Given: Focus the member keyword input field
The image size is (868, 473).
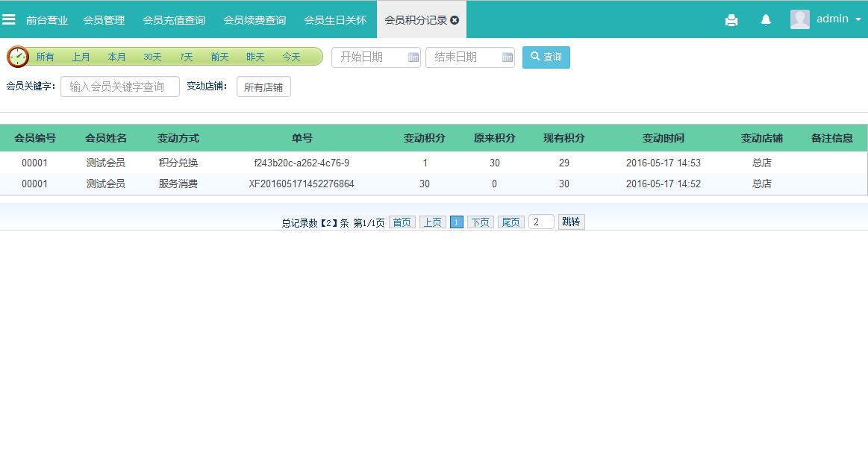Looking at the screenshot, I should (120, 87).
